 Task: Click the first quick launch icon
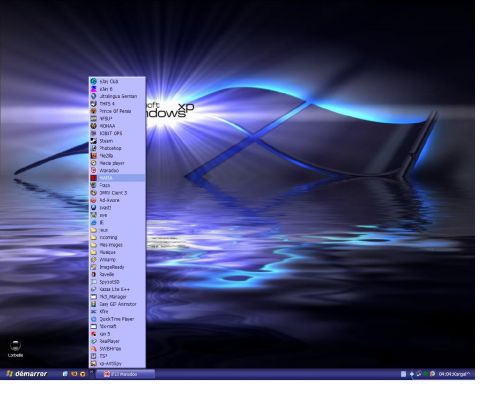(65, 374)
